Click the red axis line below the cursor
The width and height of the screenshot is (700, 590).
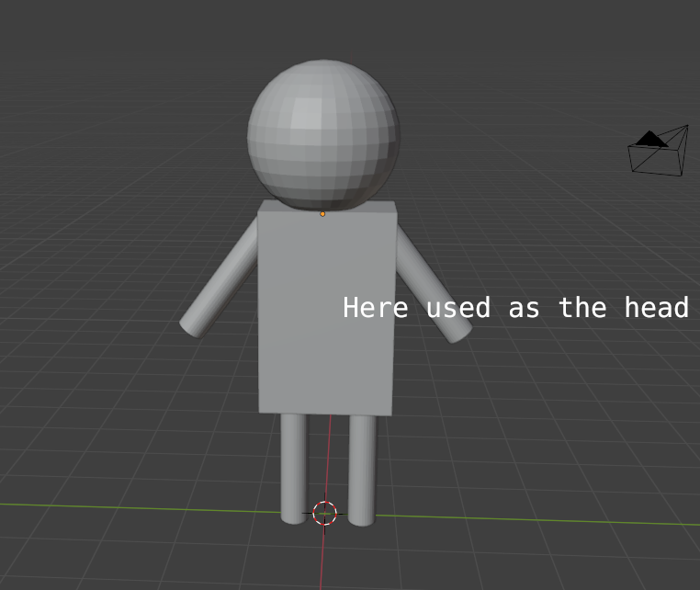click(x=322, y=561)
